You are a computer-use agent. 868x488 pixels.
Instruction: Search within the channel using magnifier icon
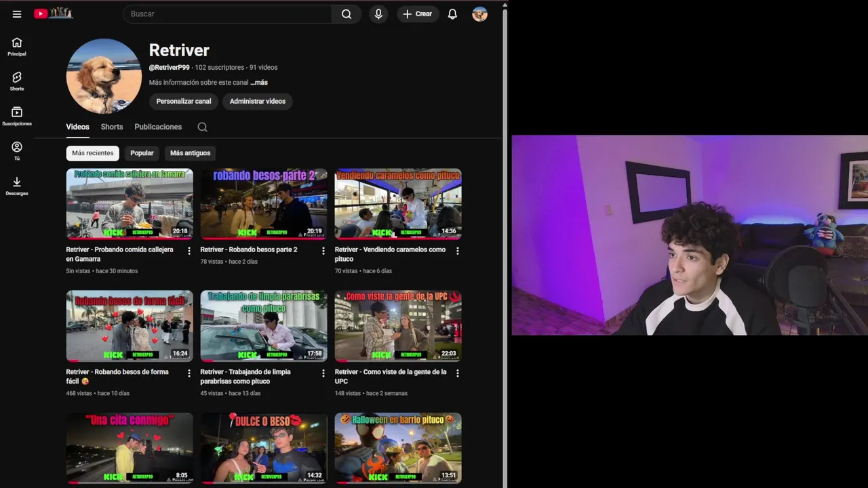point(202,127)
